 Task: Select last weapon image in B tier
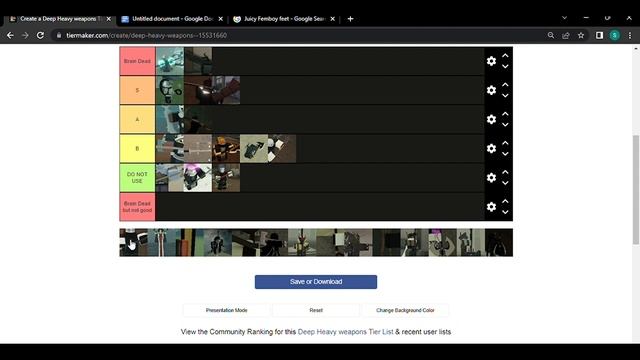point(282,149)
